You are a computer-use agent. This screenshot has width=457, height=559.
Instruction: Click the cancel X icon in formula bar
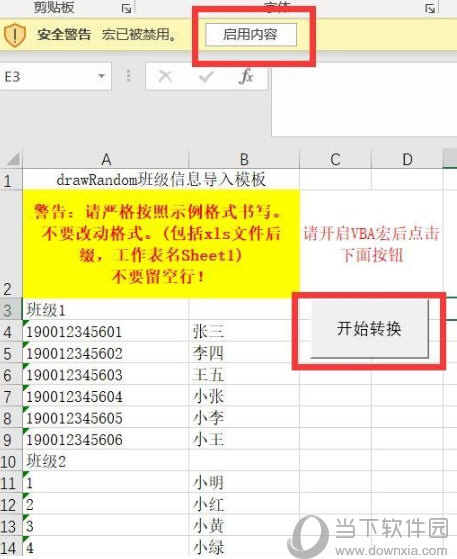coord(165,76)
